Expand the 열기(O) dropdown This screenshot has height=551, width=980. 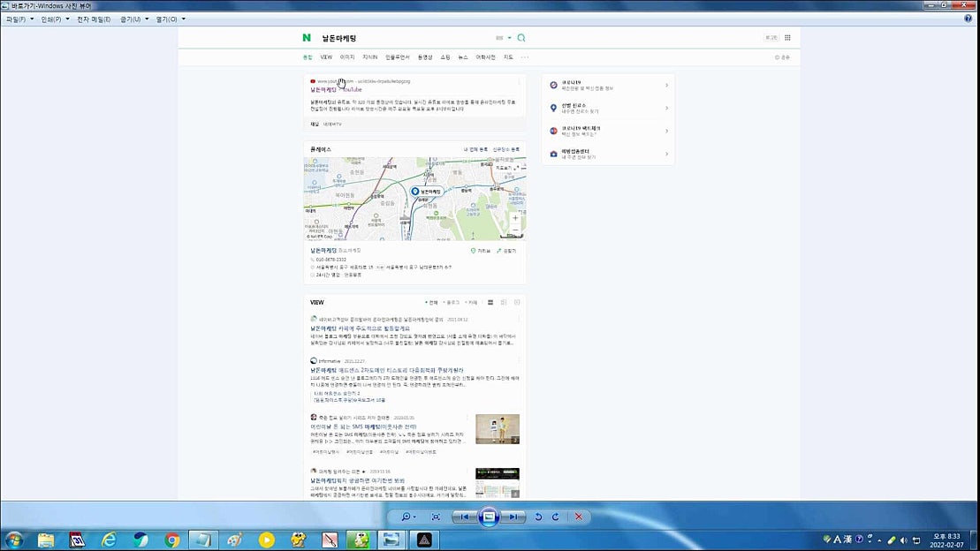(x=171, y=19)
